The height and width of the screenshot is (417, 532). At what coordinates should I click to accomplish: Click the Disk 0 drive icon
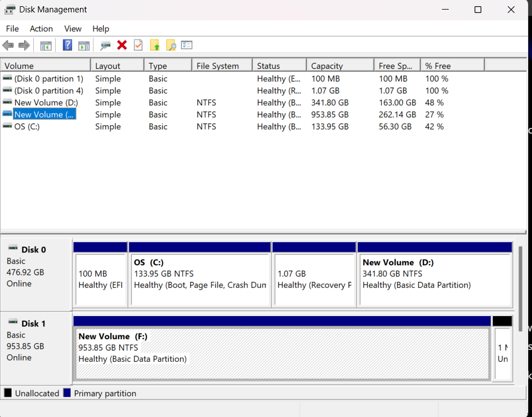[13, 248]
